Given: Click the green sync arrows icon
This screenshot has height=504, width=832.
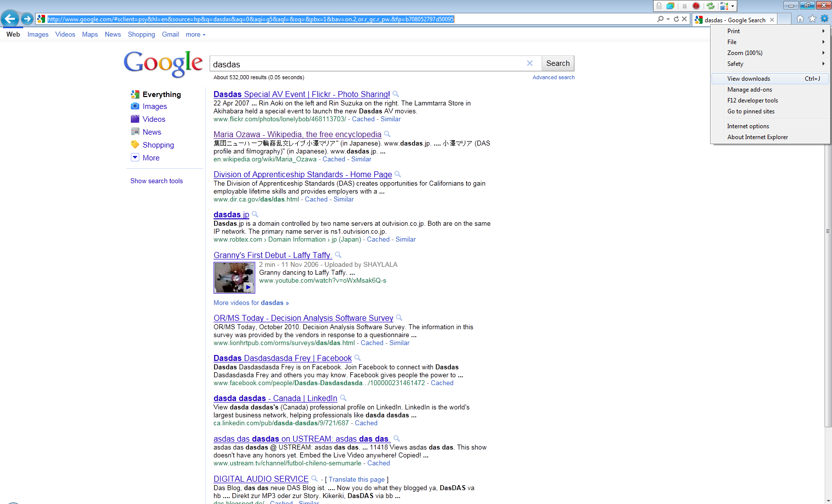Looking at the screenshot, I should [x=711, y=6].
